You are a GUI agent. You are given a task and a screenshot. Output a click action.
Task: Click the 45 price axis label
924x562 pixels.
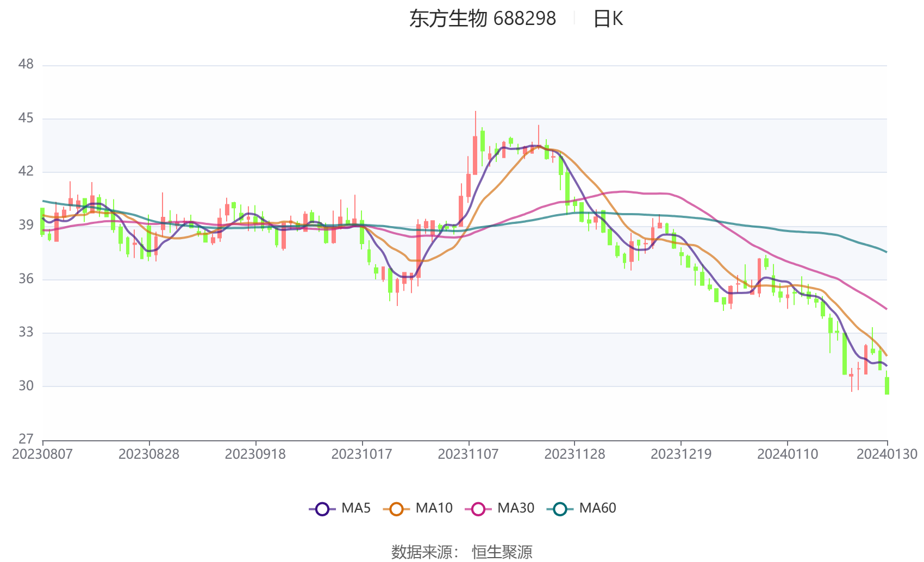pos(26,118)
